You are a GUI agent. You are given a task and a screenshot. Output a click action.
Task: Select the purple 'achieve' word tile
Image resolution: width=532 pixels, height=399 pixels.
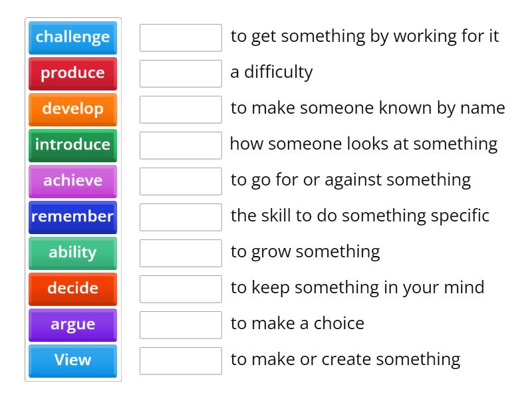(72, 182)
